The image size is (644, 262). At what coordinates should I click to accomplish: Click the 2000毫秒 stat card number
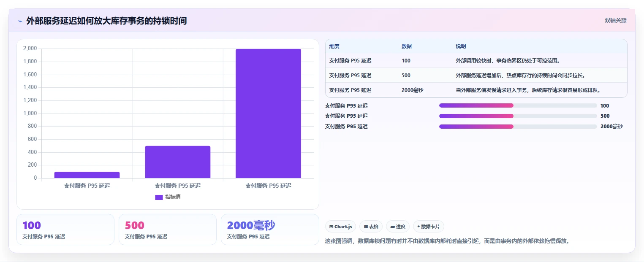click(x=251, y=225)
